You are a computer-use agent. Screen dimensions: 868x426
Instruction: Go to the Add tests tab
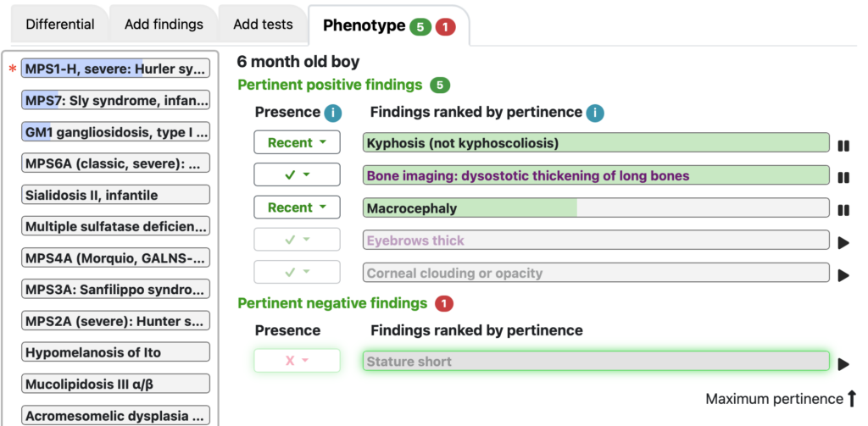click(263, 25)
